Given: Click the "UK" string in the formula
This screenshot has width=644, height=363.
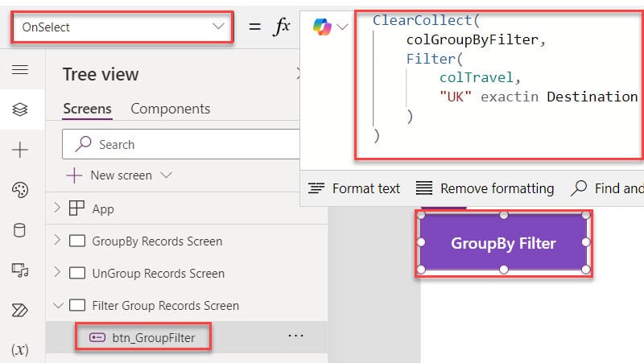Looking at the screenshot, I should tap(456, 97).
